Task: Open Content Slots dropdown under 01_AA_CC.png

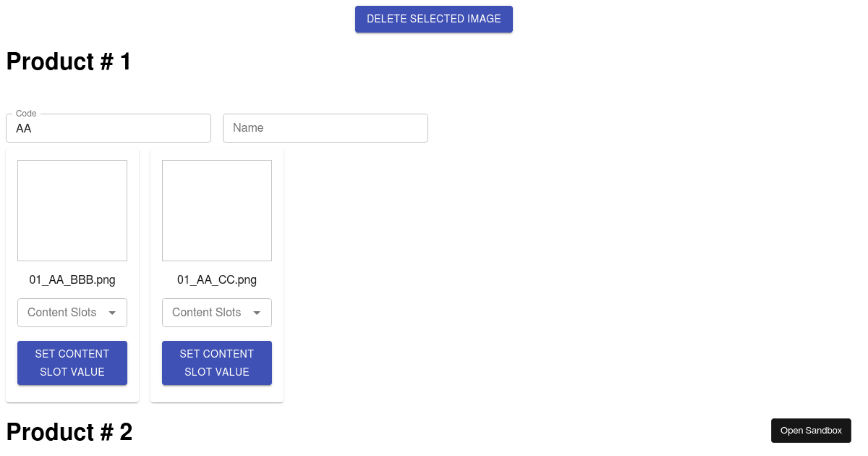Action: click(x=217, y=313)
